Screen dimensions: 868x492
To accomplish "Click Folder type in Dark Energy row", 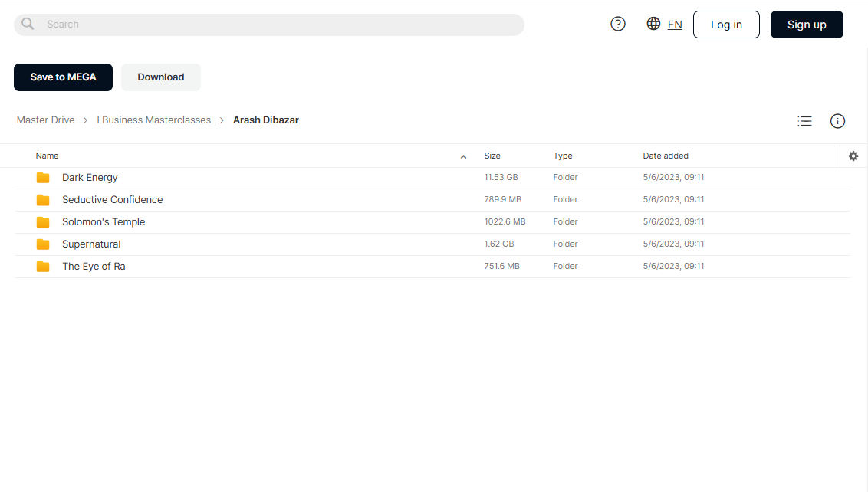I will [x=565, y=177].
